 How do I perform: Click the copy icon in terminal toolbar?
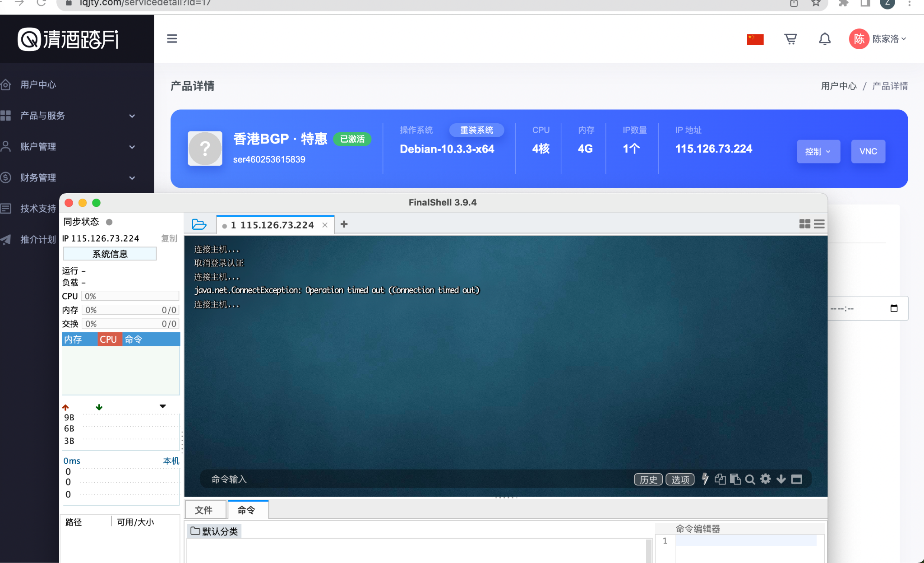pyautogui.click(x=720, y=479)
